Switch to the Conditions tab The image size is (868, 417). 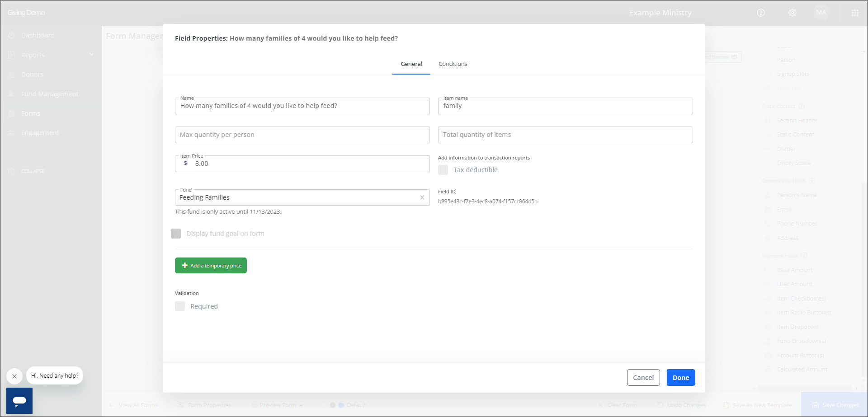coord(453,64)
